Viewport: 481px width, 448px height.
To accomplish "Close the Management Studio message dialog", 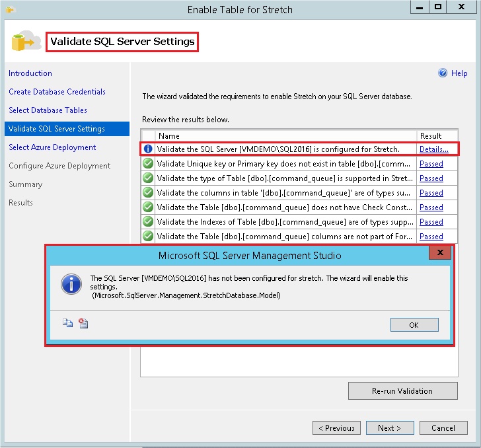I will tap(440, 254).
